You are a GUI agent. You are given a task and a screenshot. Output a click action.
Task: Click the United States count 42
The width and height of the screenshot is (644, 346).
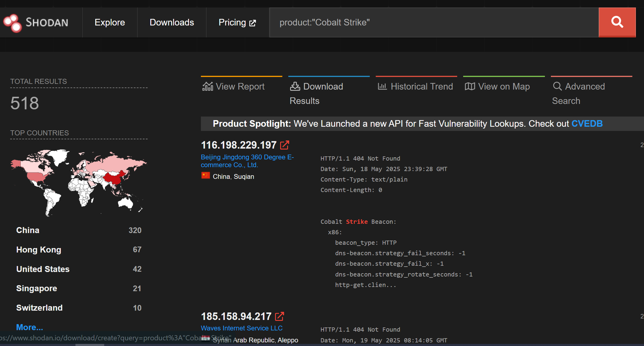tap(137, 269)
